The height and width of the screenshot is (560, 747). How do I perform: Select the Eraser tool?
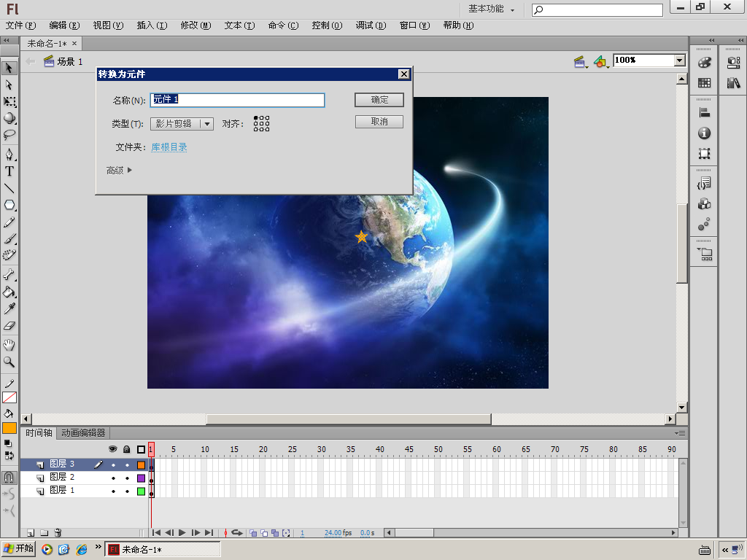[9, 326]
